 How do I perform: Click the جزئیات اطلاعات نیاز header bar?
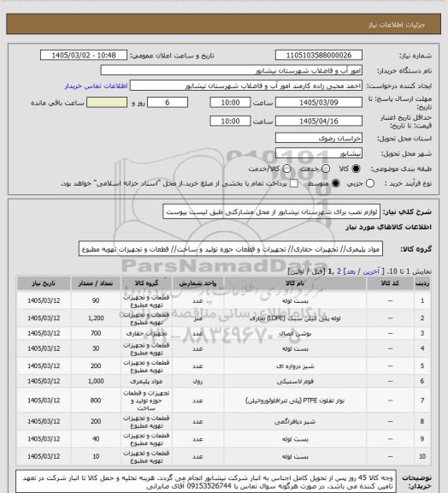[223, 24]
